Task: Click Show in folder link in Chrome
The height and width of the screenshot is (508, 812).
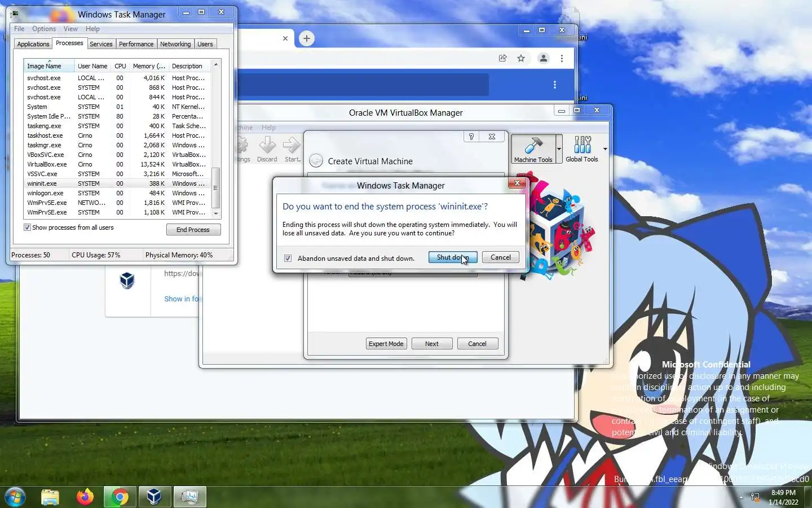Action: [182, 299]
